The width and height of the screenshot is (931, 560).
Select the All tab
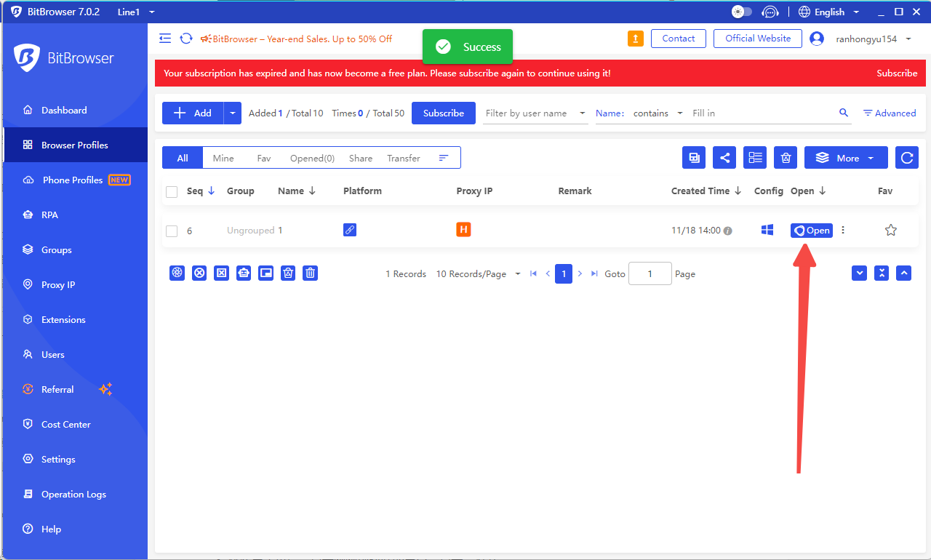coord(183,158)
